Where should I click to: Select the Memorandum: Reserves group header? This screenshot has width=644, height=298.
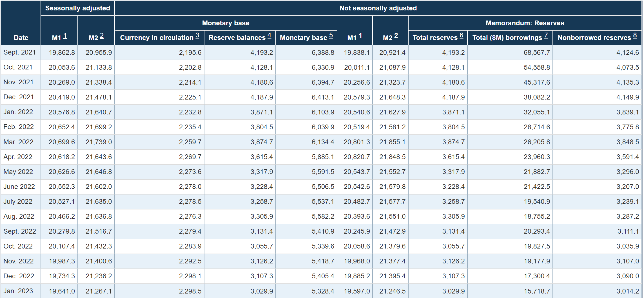coord(525,23)
